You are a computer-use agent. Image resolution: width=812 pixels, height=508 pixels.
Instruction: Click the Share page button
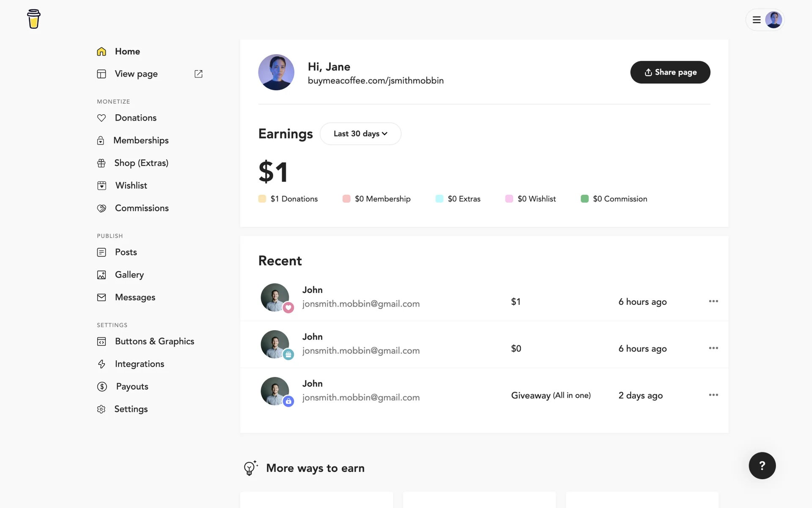coord(670,72)
